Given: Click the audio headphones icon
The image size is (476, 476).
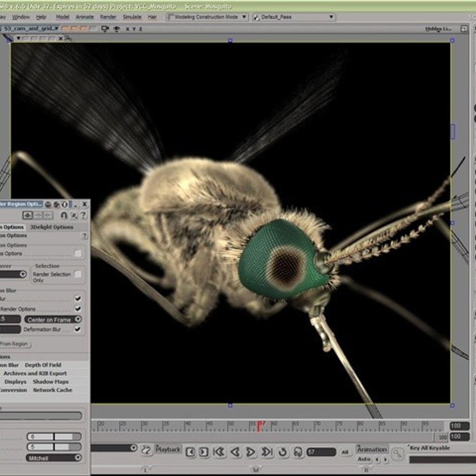Looking at the screenshot, I should click(298, 452).
